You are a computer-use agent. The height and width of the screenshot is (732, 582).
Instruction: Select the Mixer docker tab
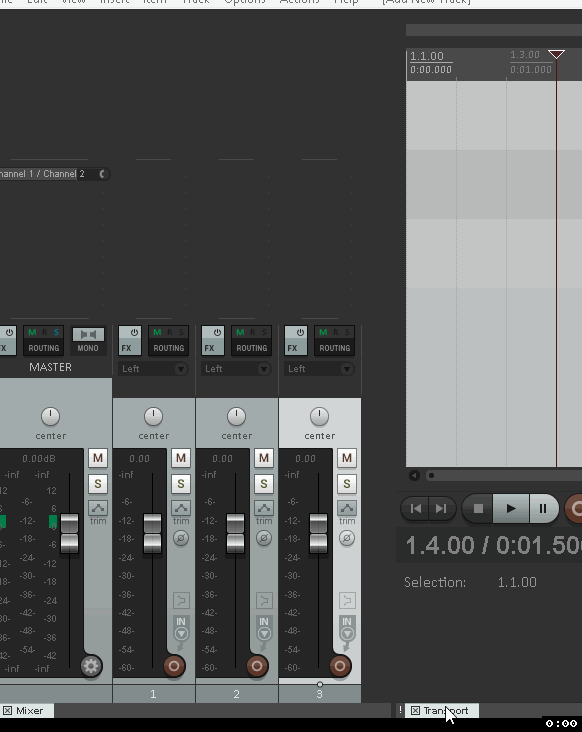(29, 711)
